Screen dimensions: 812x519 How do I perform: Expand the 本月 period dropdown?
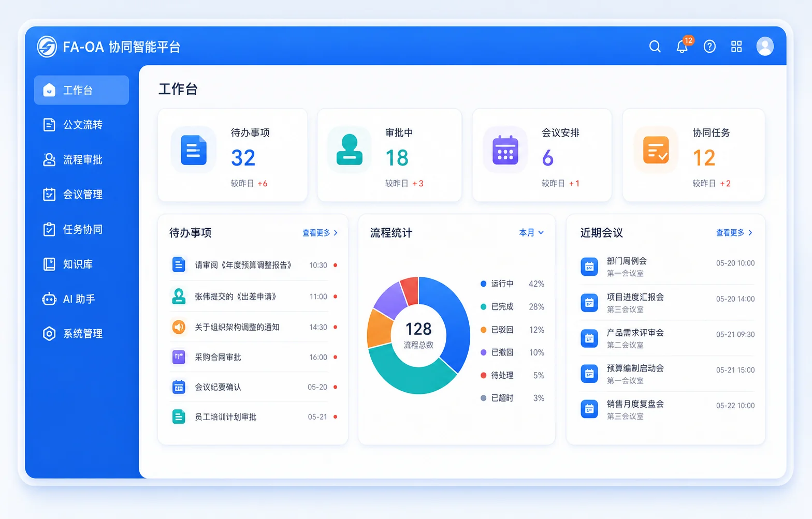(531, 233)
